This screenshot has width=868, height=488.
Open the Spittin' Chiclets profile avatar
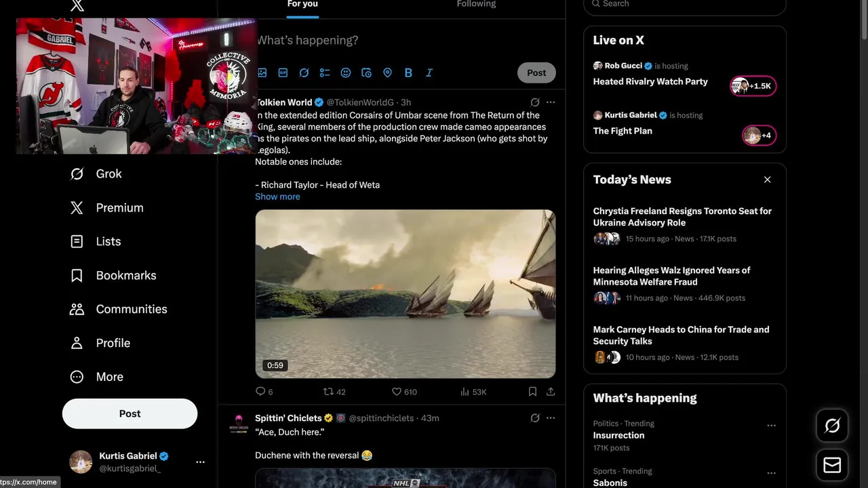[x=239, y=424]
